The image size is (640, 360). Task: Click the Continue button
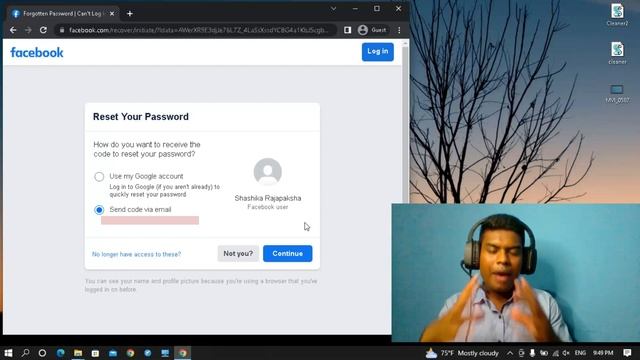pyautogui.click(x=287, y=253)
